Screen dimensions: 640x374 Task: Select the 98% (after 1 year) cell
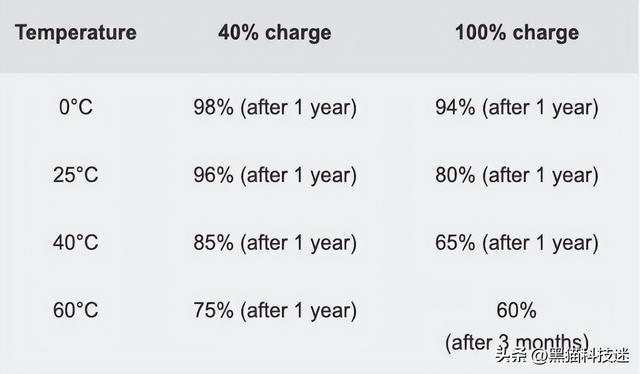[x=275, y=108]
